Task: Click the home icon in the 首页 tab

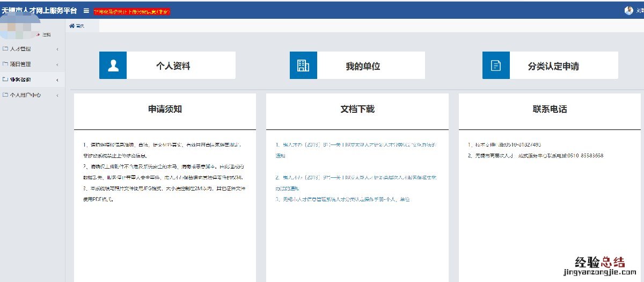Action: (72, 26)
